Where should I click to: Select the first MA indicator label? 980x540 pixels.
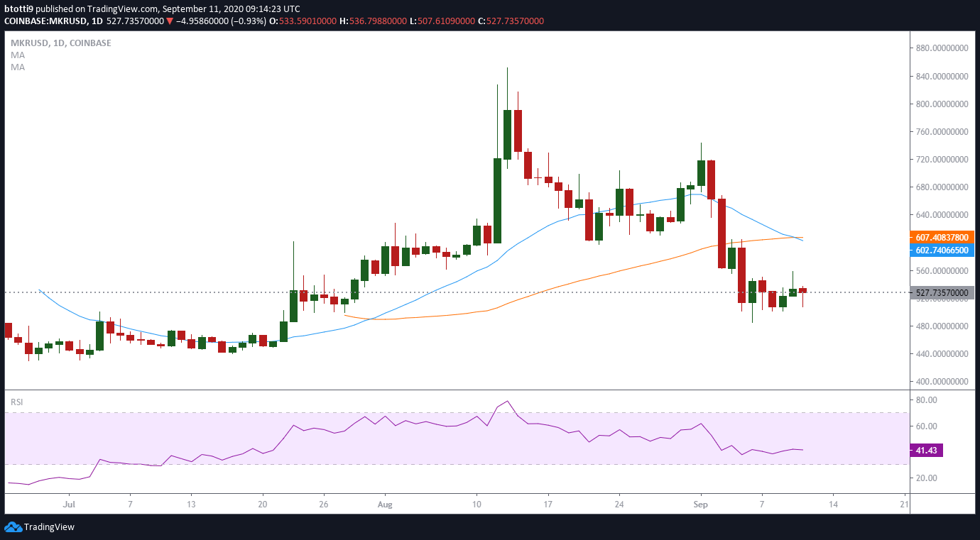[18, 55]
